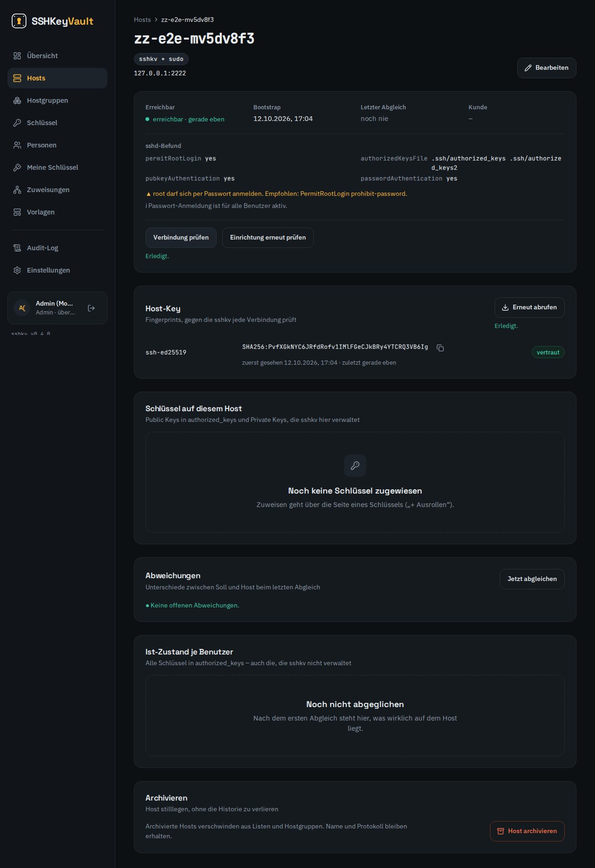The image size is (595, 868).
Task: Go to Personen page
Action: tap(57, 145)
